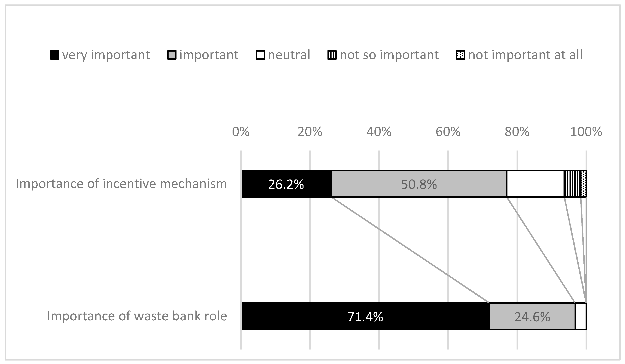625x364 pixels.
Task: Click 'Importance of incentive mechanism' axis label
Action: [121, 184]
